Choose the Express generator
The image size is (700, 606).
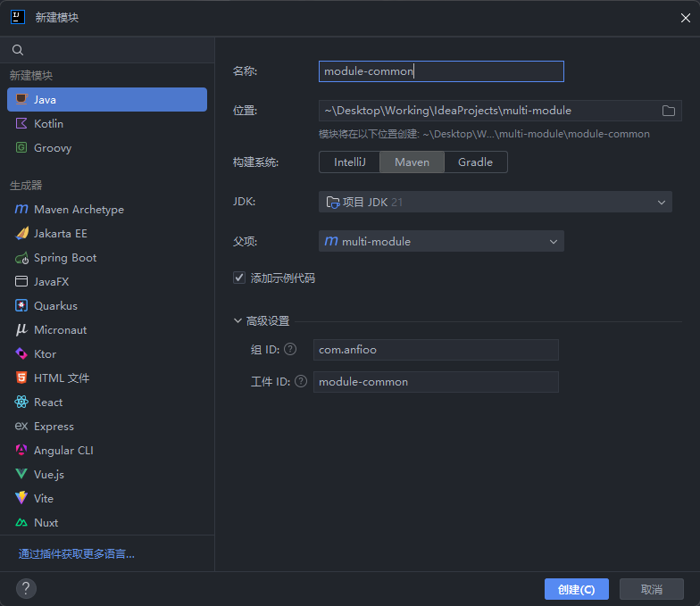point(107,427)
